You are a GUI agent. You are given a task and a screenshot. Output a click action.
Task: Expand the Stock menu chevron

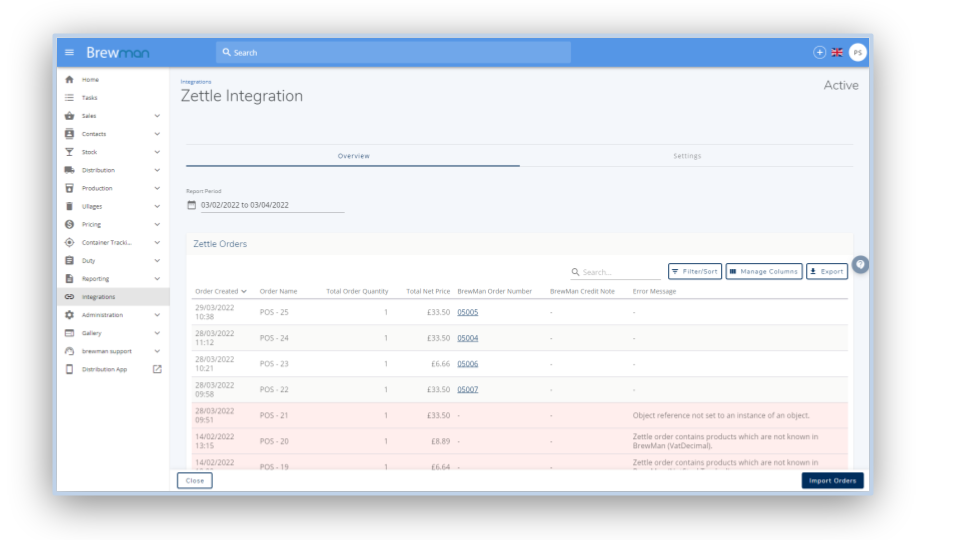157,152
